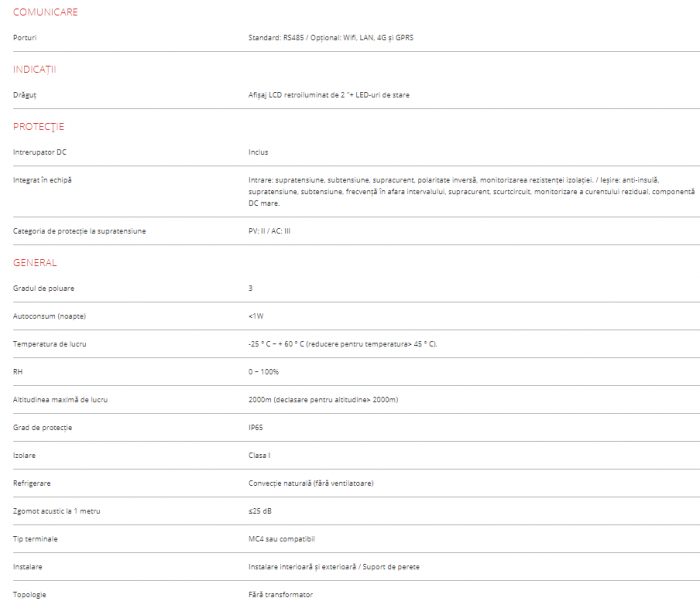The width and height of the screenshot is (700, 608).
Task: Click the PROTECȚIE section heading
Action: coord(39,127)
